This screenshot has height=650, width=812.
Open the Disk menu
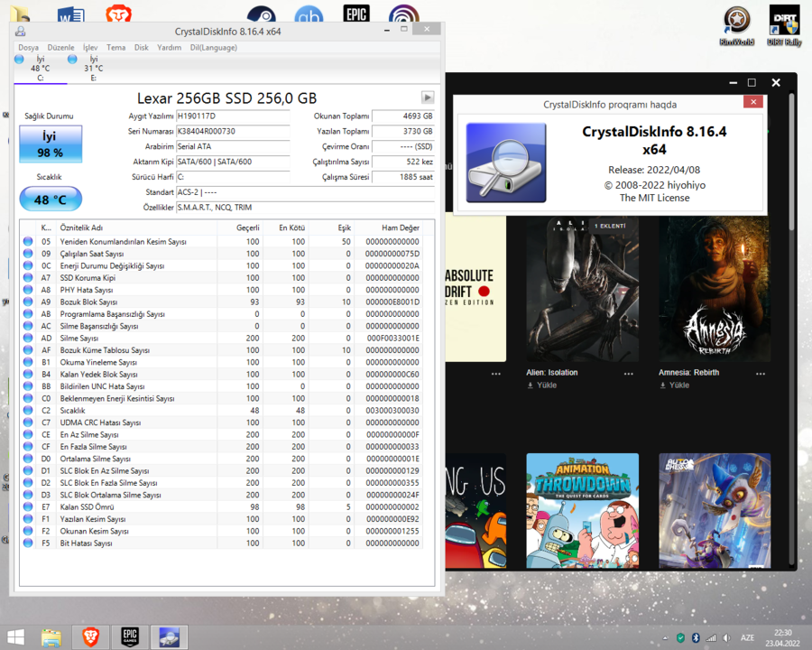click(x=142, y=47)
